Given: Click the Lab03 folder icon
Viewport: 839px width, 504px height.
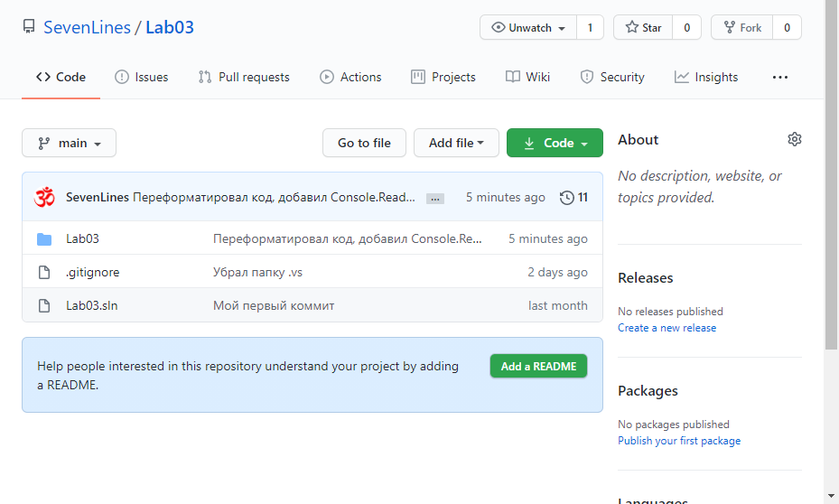Looking at the screenshot, I should [x=44, y=239].
